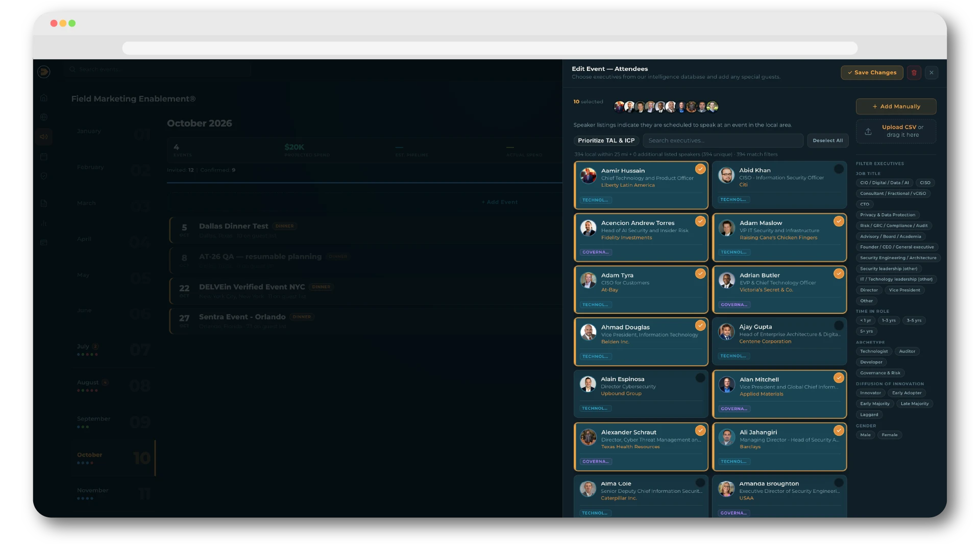Click the Upload CSV link
Screen dimensions: 980x551
[x=899, y=127]
